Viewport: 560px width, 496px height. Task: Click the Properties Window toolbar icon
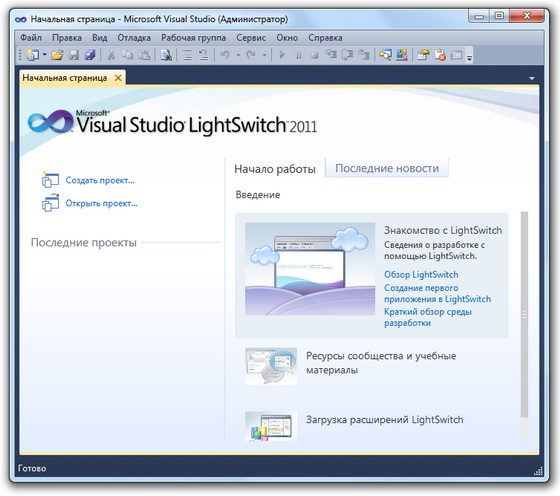(x=423, y=55)
